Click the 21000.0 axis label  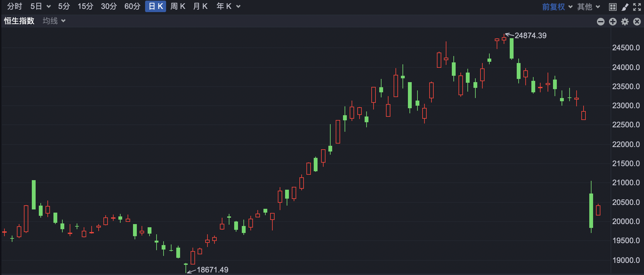[626, 183]
